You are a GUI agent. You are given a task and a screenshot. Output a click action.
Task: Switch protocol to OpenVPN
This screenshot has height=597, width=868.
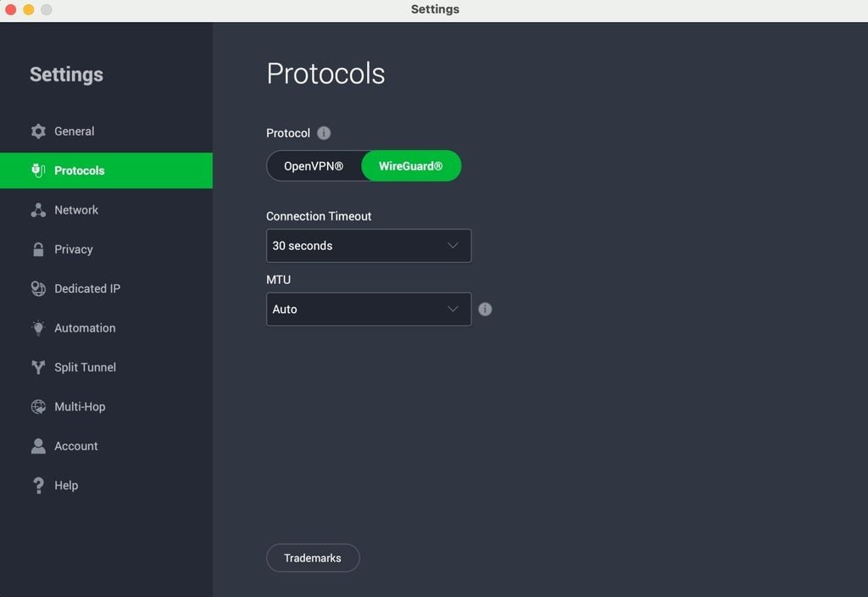pyautogui.click(x=314, y=166)
